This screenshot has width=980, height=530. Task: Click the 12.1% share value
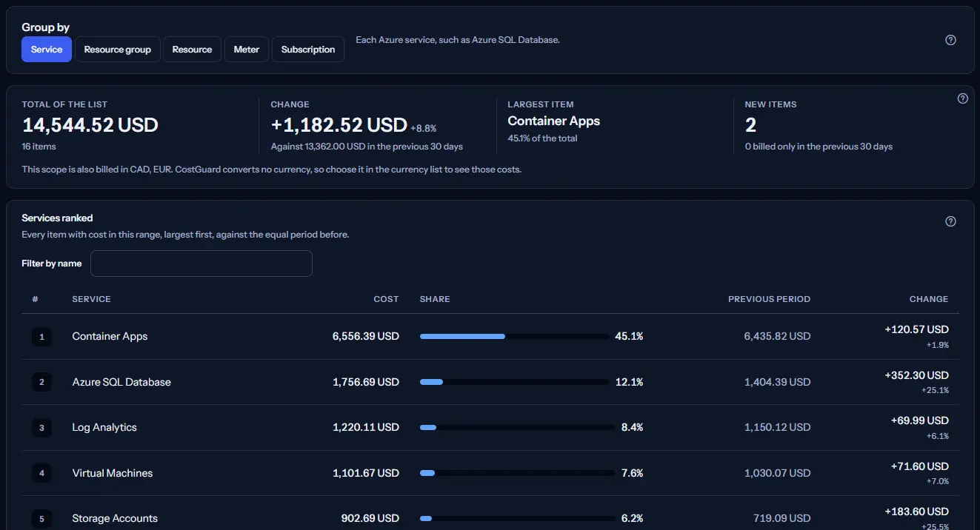630,382
